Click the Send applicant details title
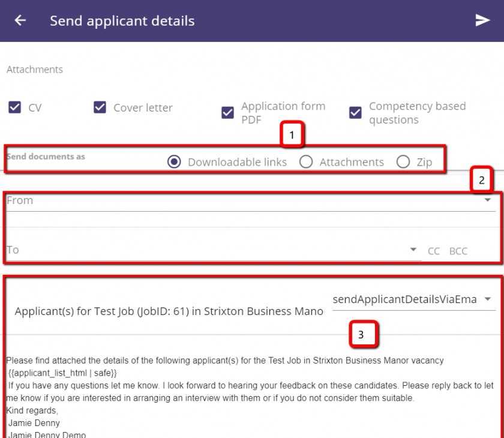504x438 pixels. (x=122, y=21)
